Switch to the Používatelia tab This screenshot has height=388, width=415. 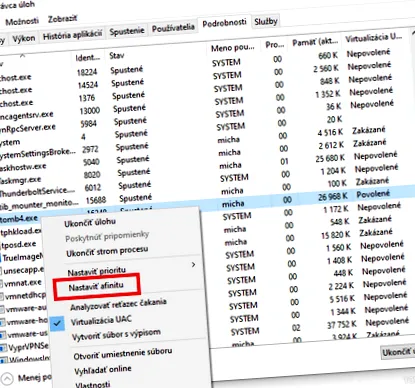[x=173, y=28]
